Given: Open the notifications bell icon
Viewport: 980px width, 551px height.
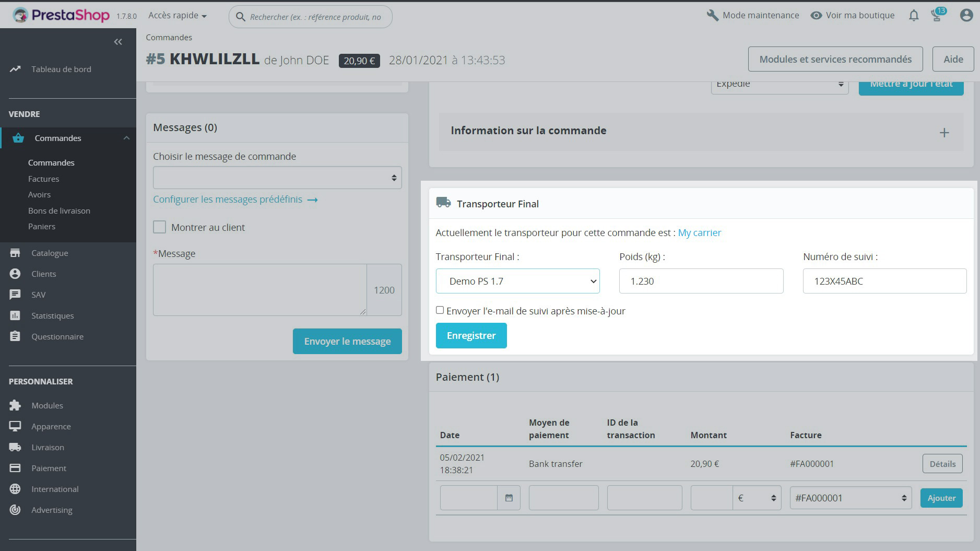Looking at the screenshot, I should click(x=914, y=15).
